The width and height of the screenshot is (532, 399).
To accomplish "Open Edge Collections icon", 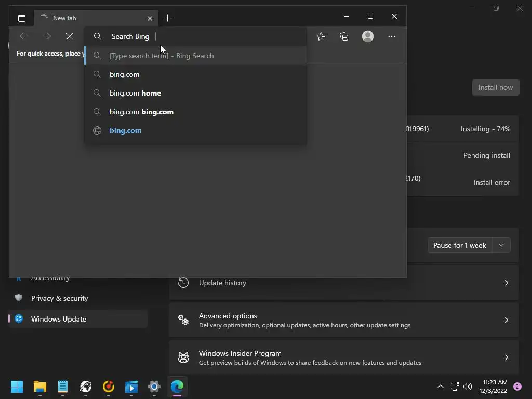I will 344,36.
